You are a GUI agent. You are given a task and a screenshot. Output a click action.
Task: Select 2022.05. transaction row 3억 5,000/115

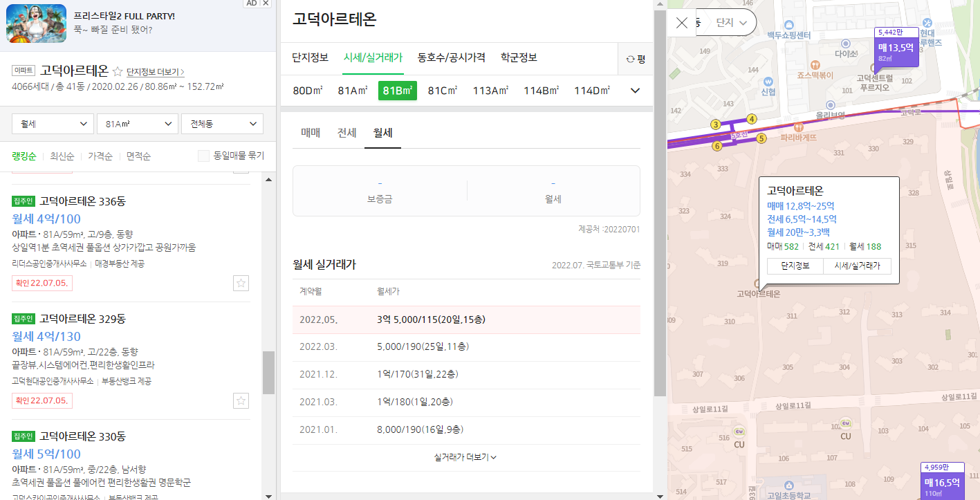(x=466, y=320)
